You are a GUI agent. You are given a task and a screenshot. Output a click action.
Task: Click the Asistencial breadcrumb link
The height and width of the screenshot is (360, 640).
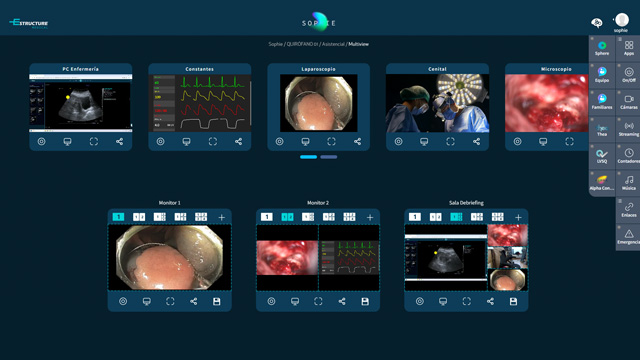(333, 44)
